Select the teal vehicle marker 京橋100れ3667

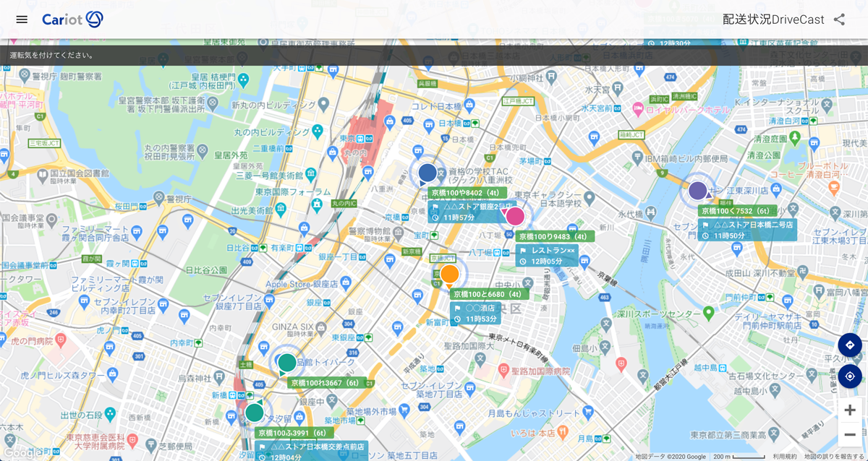pos(287,363)
